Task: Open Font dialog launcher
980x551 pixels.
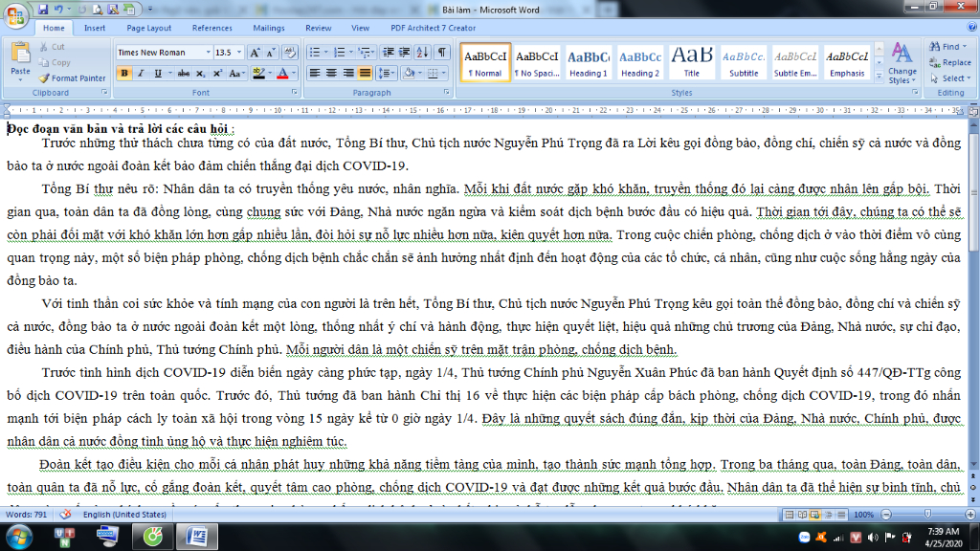Action: click(295, 93)
